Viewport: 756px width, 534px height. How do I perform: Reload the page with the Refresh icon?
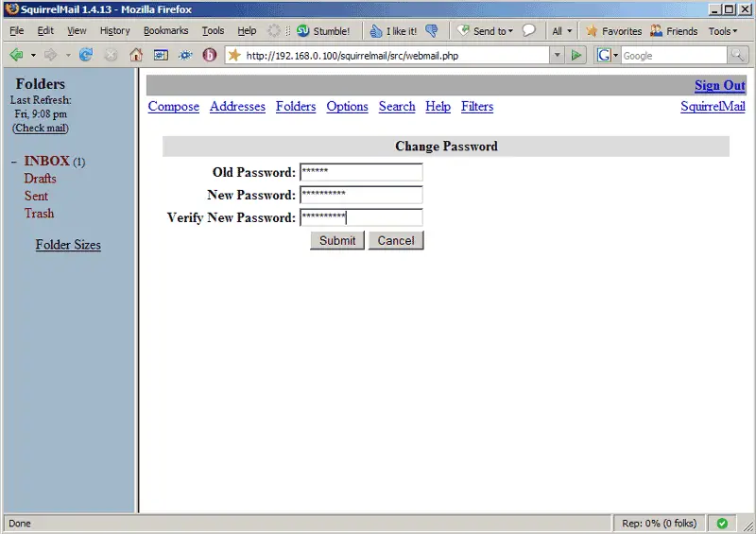tap(86, 55)
